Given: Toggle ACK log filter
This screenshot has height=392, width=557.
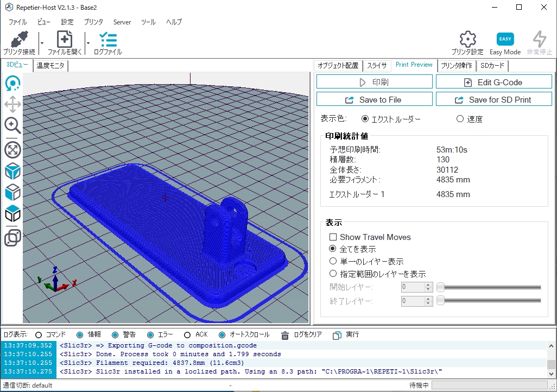Looking at the screenshot, I should 187,335.
